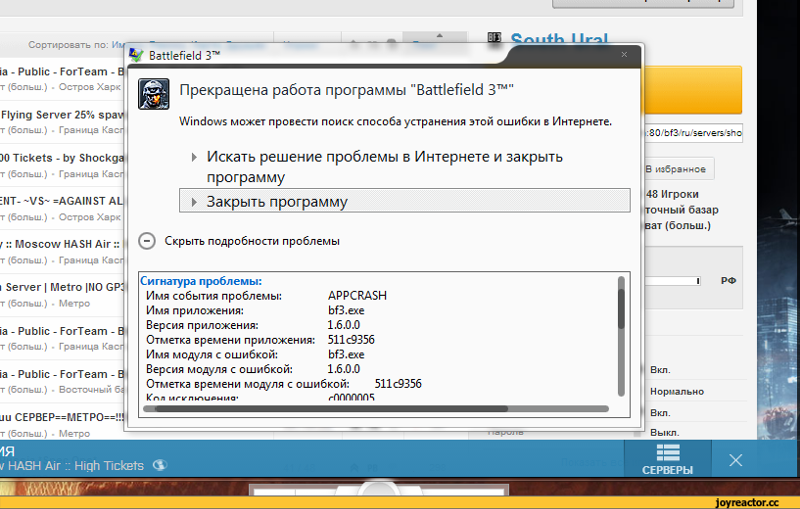
Task: Click the orange join button in Battlelog
Action: click(x=692, y=90)
